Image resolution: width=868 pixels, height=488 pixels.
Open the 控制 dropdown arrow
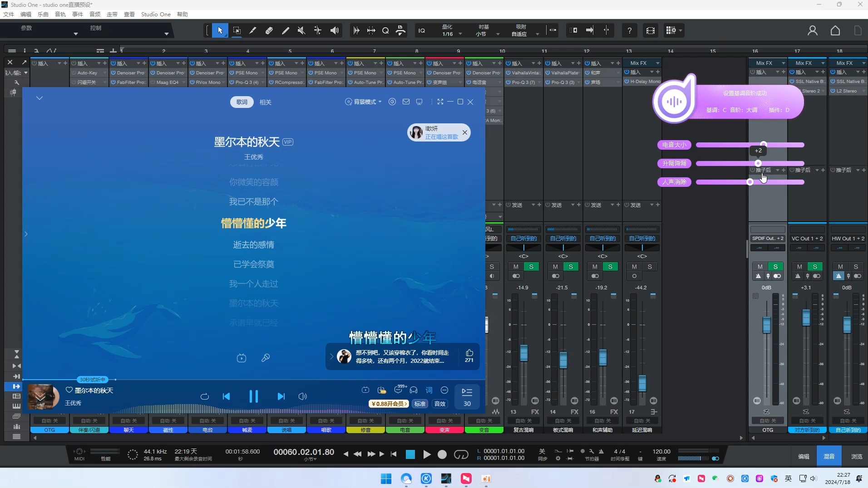[x=167, y=34]
